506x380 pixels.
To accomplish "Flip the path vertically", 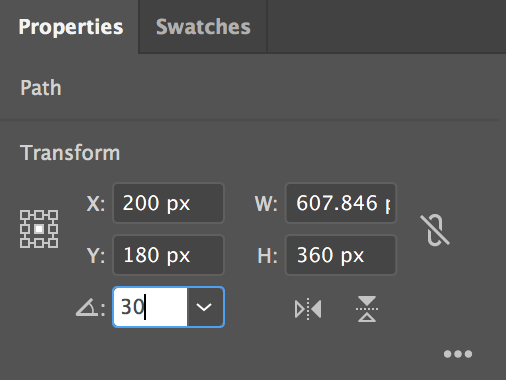I will coord(367,309).
